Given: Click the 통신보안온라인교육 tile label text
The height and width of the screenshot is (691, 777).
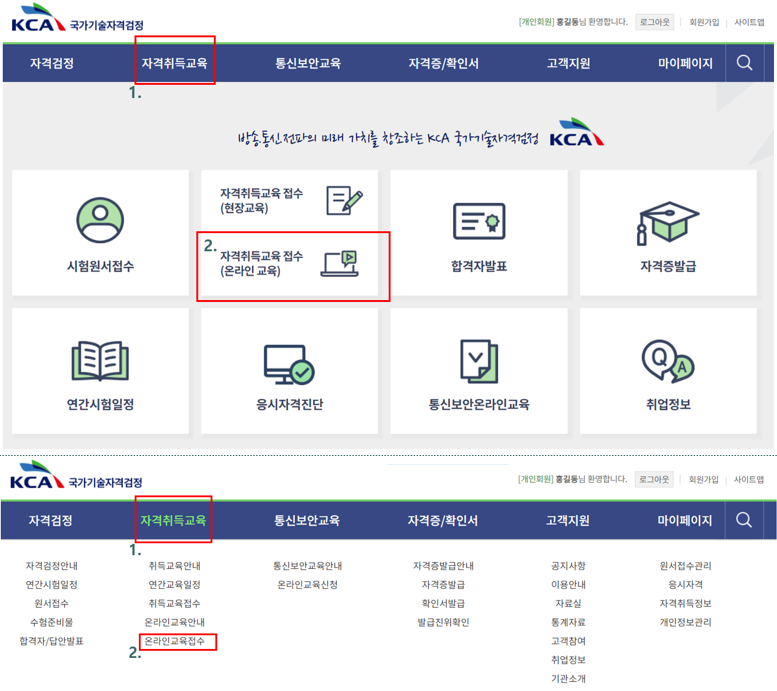Looking at the screenshot, I should [479, 404].
